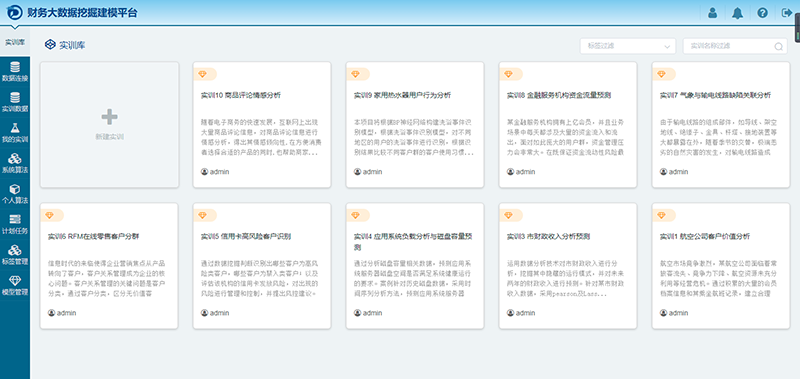800x379 pixels.
Task: Open 实训1 航空公司客户价值分析 title
Action: (705, 237)
